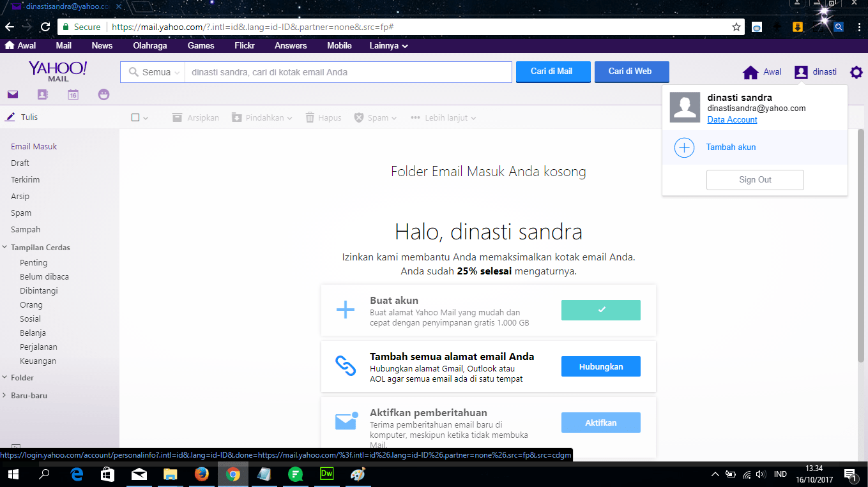Open Mobile in the top navigation bar

pyautogui.click(x=339, y=46)
